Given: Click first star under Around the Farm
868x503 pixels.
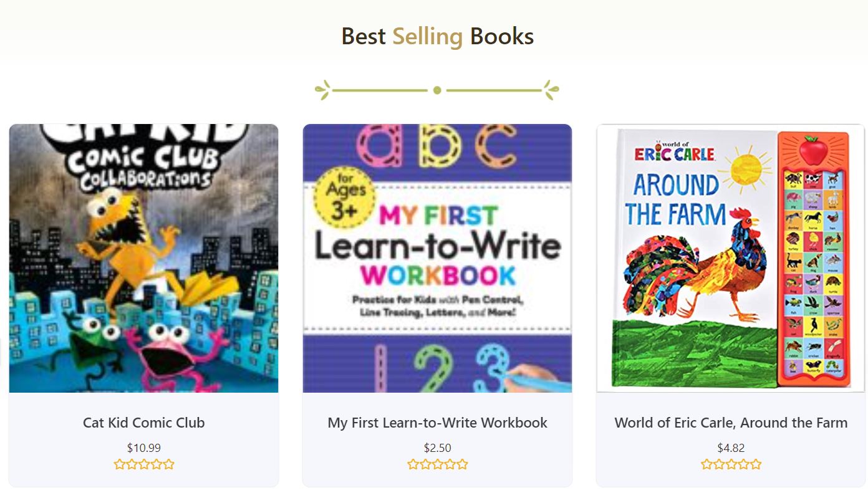Looking at the screenshot, I should coord(706,464).
